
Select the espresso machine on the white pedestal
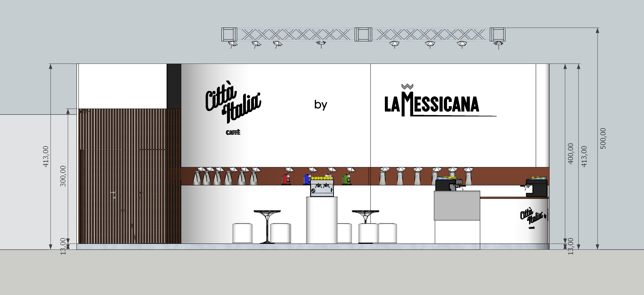click(x=322, y=186)
